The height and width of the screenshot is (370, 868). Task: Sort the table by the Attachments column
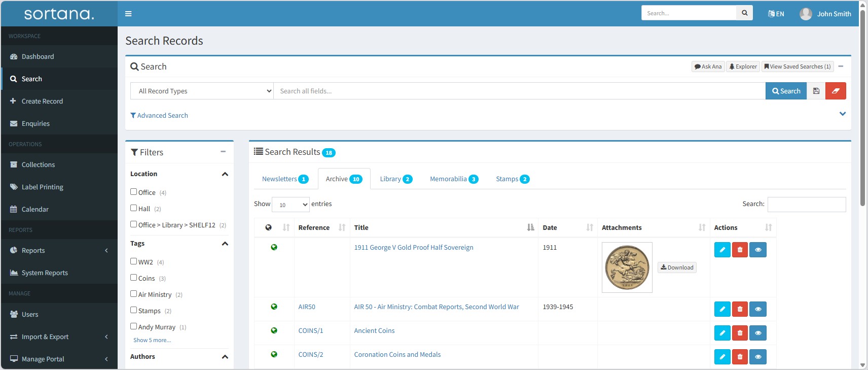coord(654,227)
